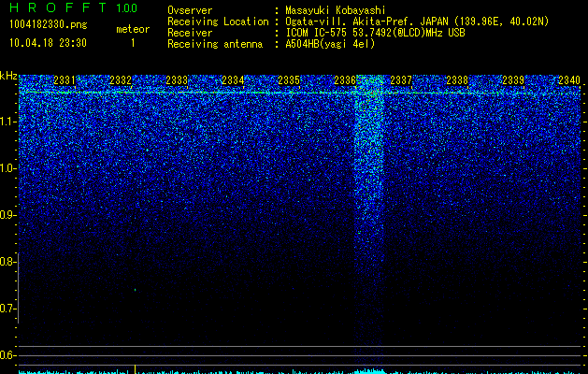588x374 pixels.
Task: Select the A504HB(yagi 4el) antenna text
Action: click(330, 44)
